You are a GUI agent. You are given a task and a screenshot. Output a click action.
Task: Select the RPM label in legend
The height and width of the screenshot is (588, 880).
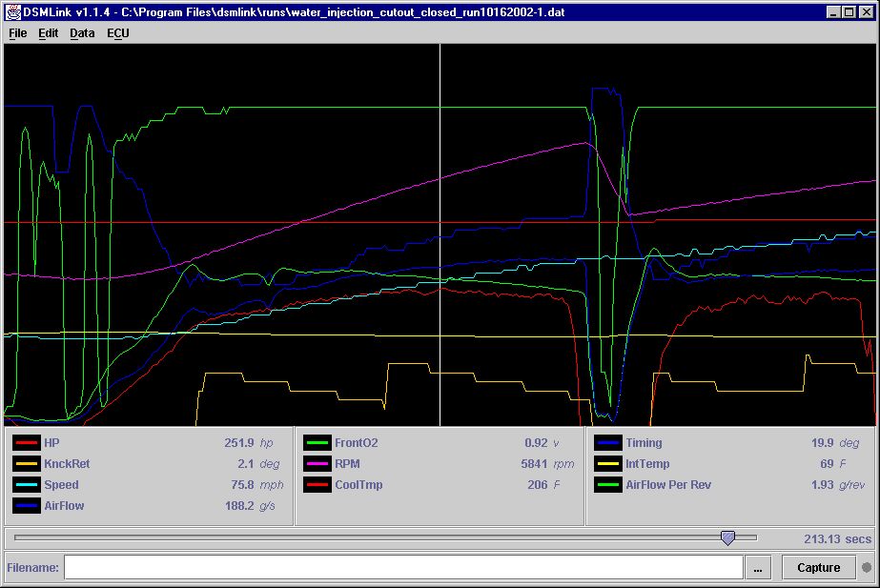[347, 463]
